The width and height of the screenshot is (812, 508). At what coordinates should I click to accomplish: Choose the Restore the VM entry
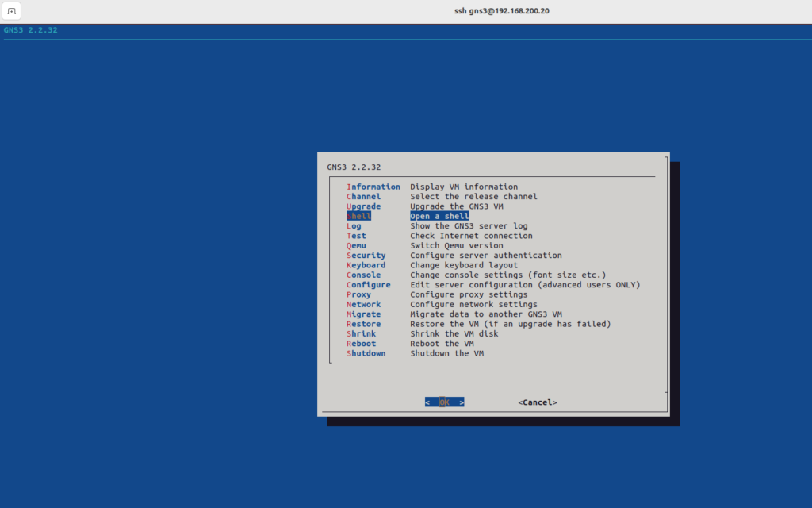(x=363, y=324)
